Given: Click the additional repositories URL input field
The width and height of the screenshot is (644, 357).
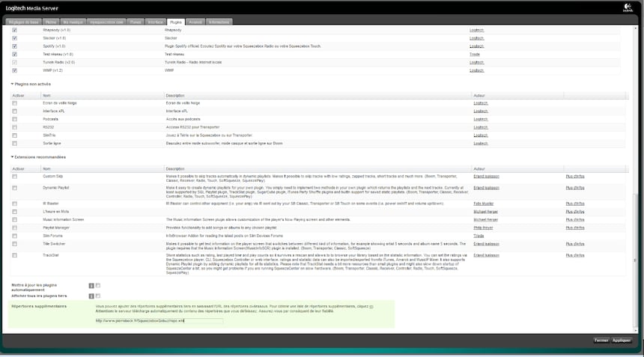Looking at the screenshot, I should tap(159, 321).
